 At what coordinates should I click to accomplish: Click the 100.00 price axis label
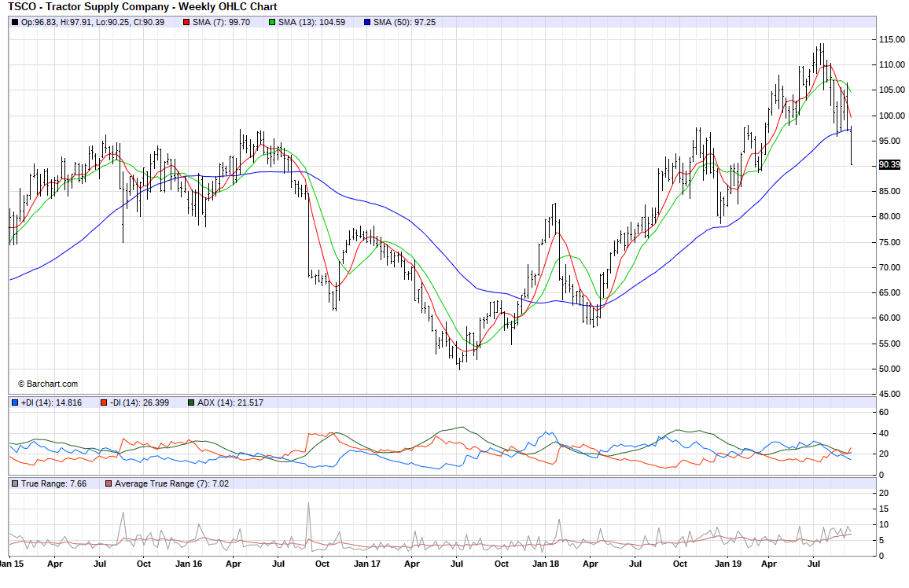[892, 116]
